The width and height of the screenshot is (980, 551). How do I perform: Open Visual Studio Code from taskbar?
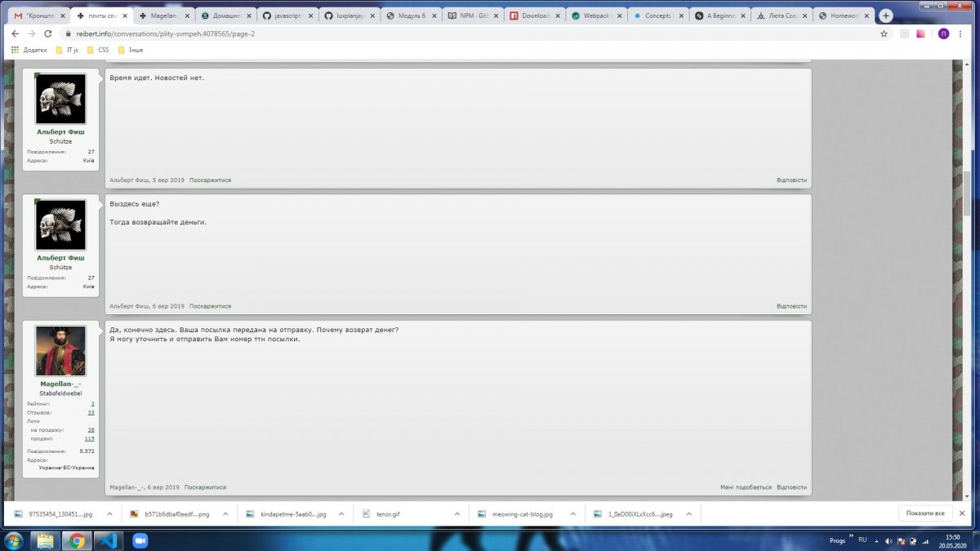coord(108,540)
